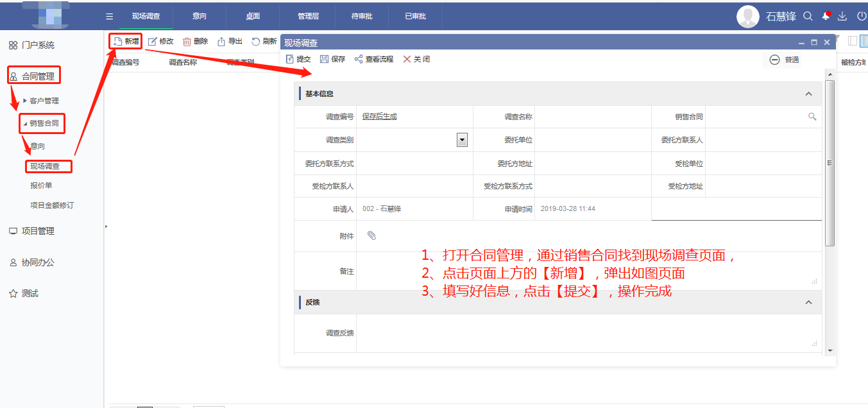Click 查看流程 to view workflow
Screen dimensions: 868x408
374,59
